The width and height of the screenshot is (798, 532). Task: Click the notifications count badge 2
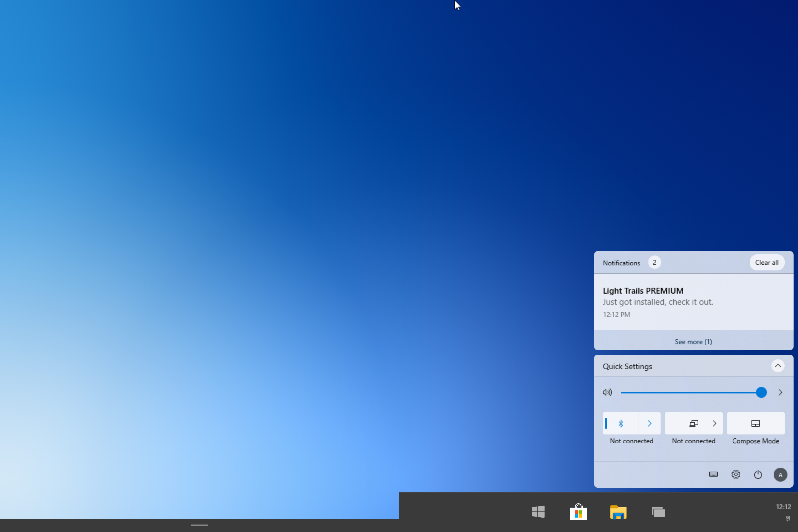654,263
